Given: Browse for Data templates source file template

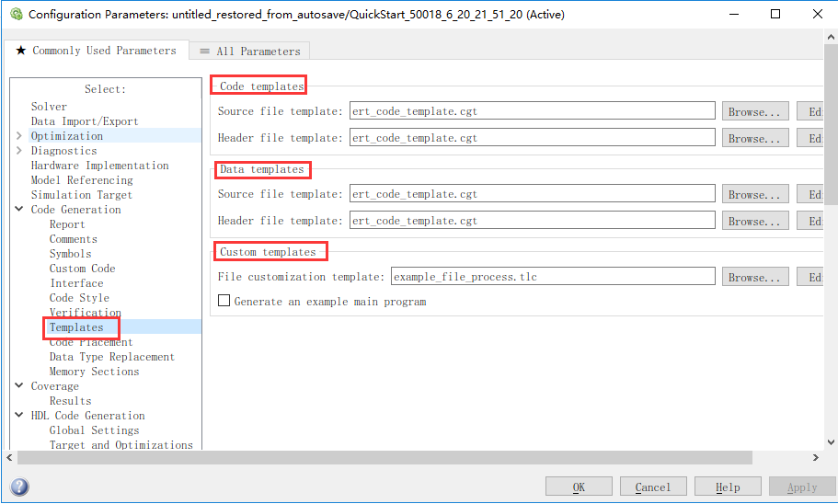Looking at the screenshot, I should pyautogui.click(x=754, y=195).
